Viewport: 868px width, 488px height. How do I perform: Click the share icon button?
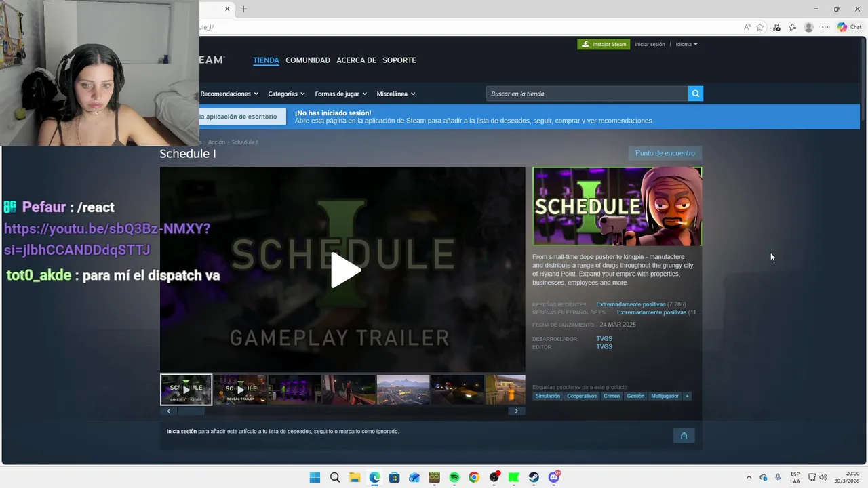tap(684, 436)
